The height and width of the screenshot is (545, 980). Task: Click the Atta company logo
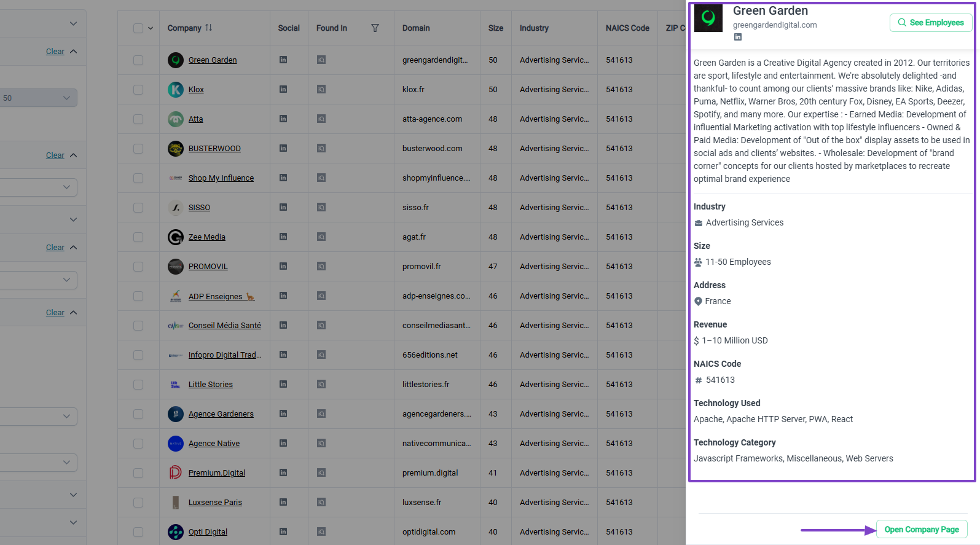coord(176,119)
